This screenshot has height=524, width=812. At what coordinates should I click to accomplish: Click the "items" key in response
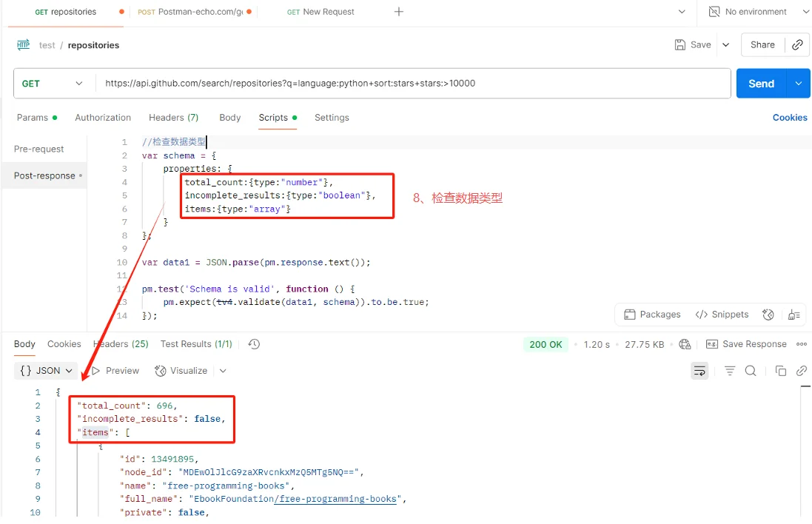[x=95, y=432]
